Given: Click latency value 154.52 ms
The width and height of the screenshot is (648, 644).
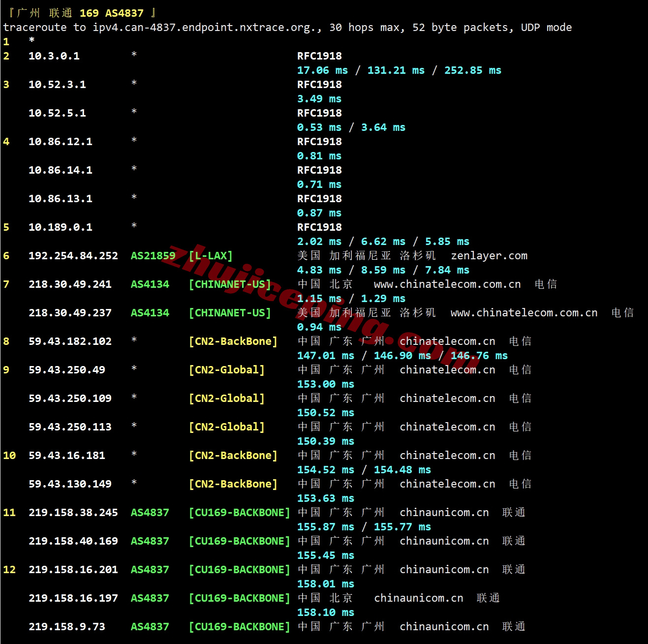Looking at the screenshot, I should click(326, 470).
